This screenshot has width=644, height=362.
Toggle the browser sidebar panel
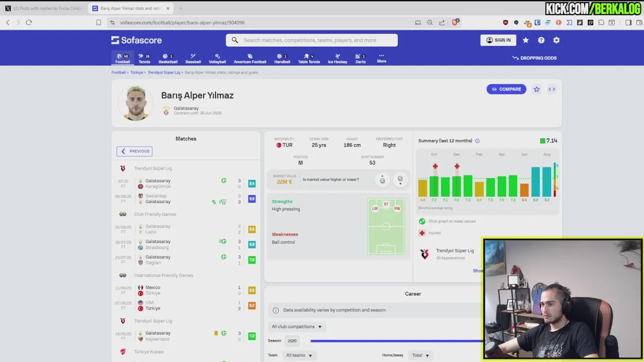click(628, 22)
